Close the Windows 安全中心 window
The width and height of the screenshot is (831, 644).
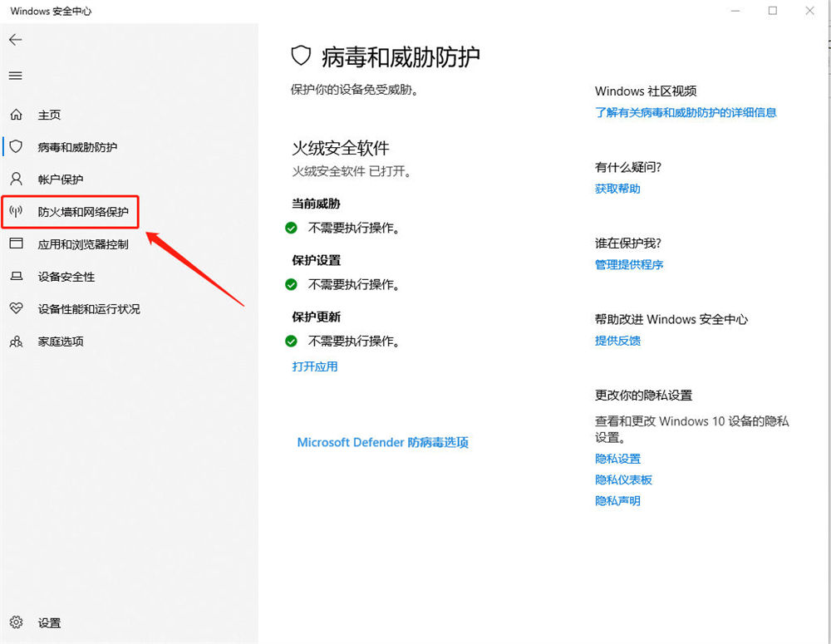click(x=809, y=11)
